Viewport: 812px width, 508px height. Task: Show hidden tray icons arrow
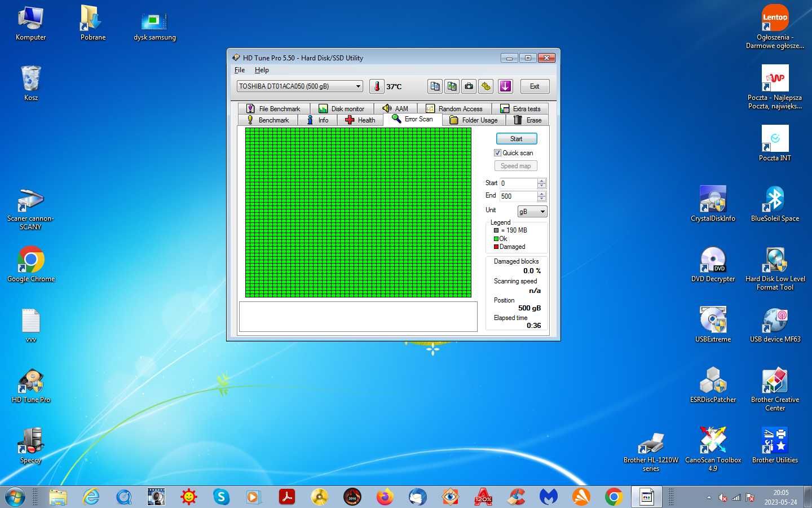pos(709,497)
